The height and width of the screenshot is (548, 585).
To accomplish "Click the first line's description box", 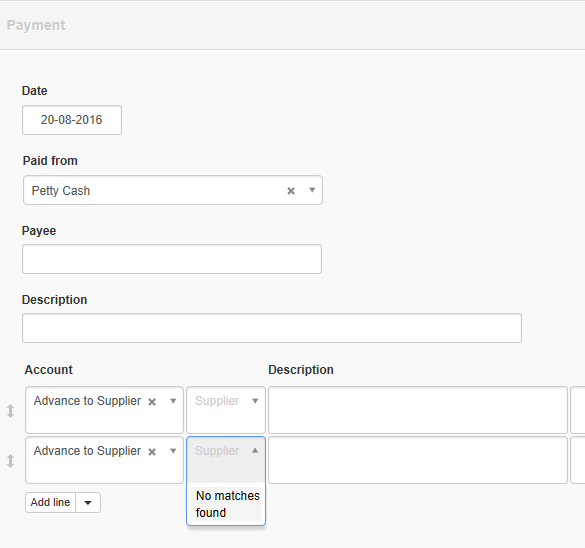I will pos(418,410).
